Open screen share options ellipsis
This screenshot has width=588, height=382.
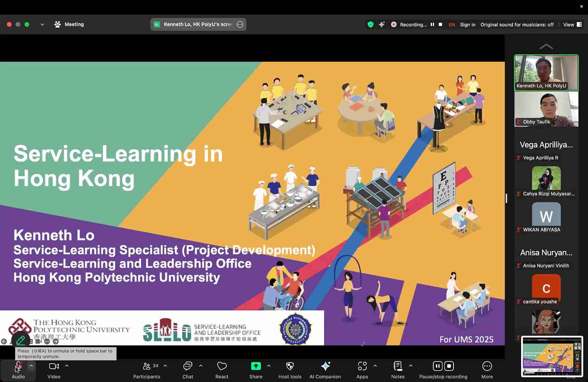[x=240, y=24]
